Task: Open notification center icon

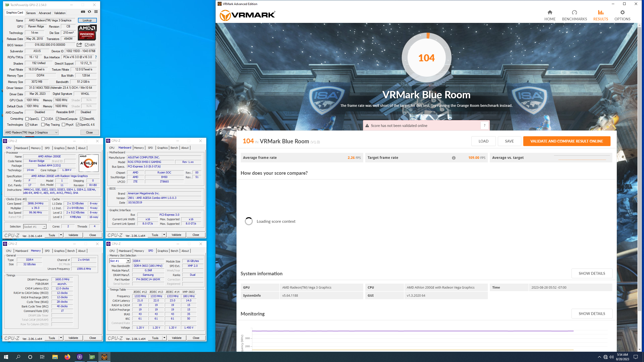Action: pos(636,357)
